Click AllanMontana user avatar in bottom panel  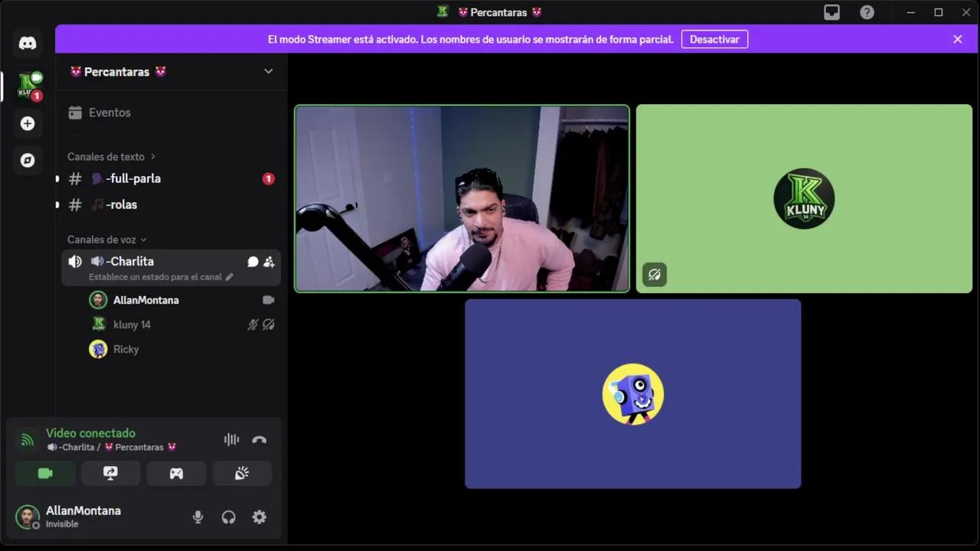click(x=28, y=517)
